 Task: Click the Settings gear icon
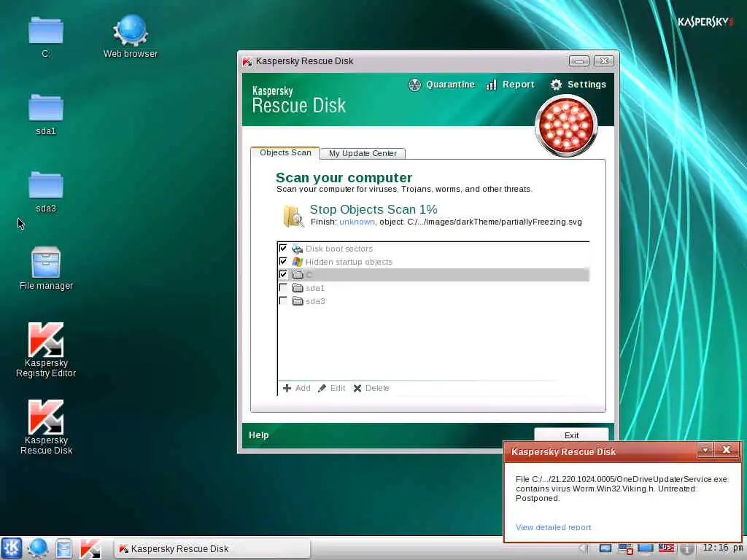coord(556,85)
